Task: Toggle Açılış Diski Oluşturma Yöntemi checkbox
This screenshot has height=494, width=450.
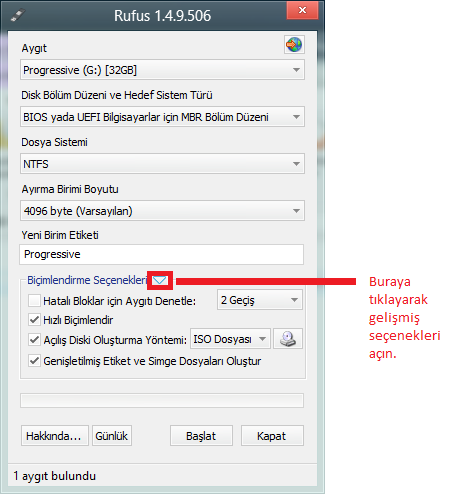Action: click(34, 340)
